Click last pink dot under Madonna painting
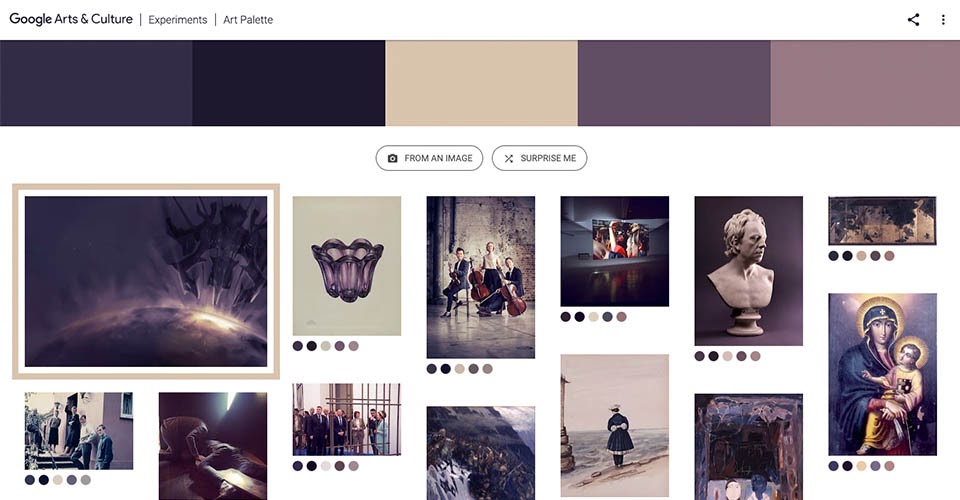 pyautogui.click(x=889, y=466)
